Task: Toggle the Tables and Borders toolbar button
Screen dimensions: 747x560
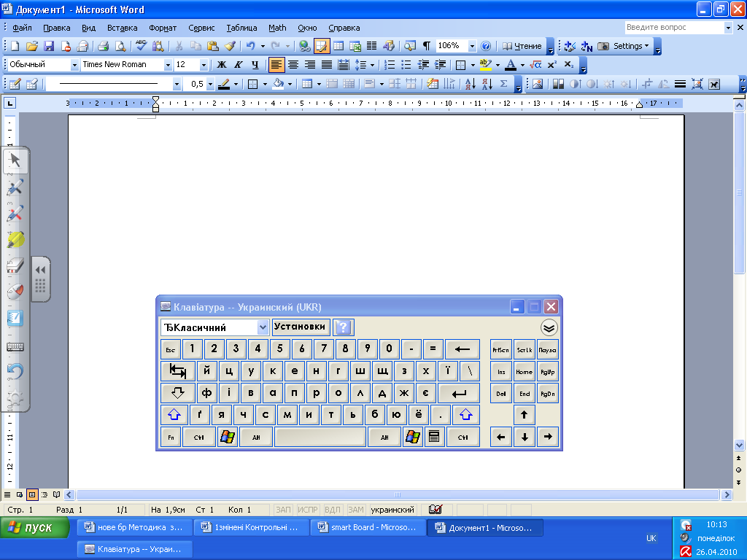Action: click(322, 46)
